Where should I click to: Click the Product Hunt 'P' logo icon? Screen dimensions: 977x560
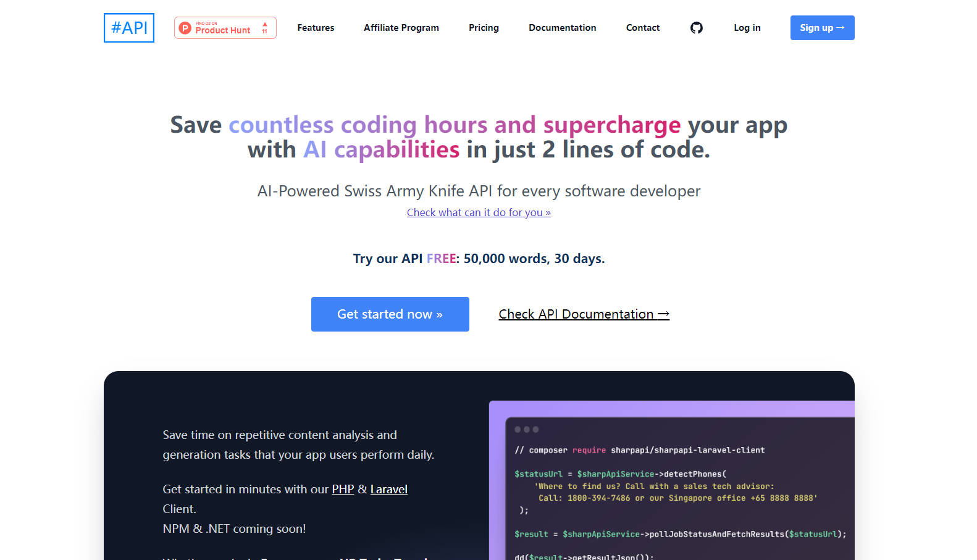point(185,28)
